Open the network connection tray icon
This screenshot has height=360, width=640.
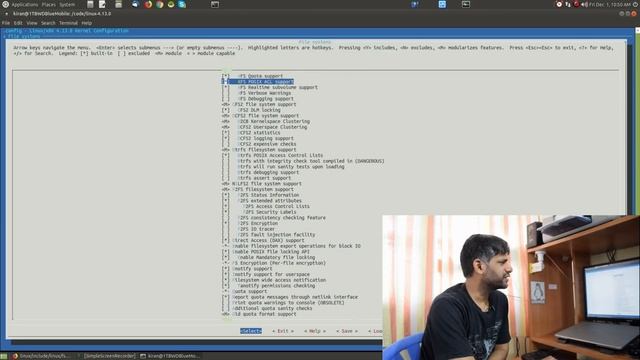pos(568,4)
